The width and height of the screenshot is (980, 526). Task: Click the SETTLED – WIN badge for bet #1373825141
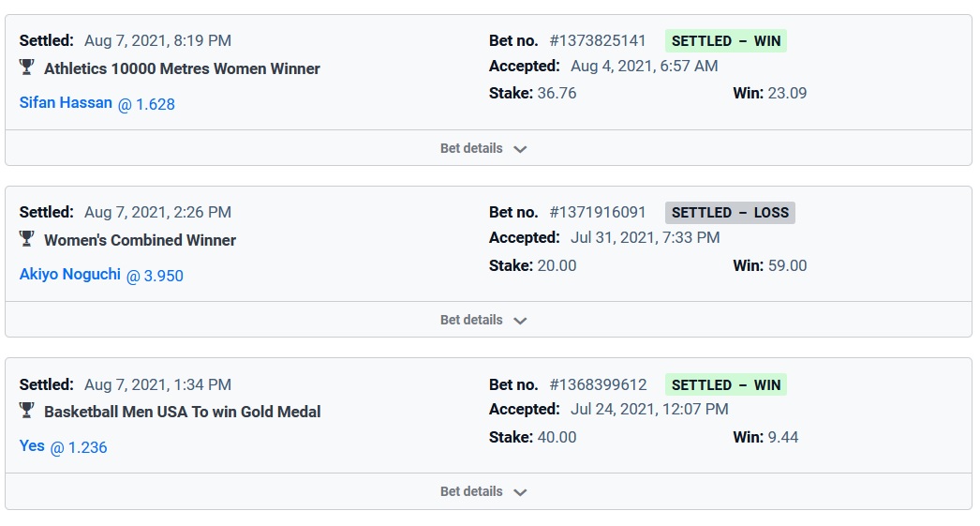pos(725,41)
